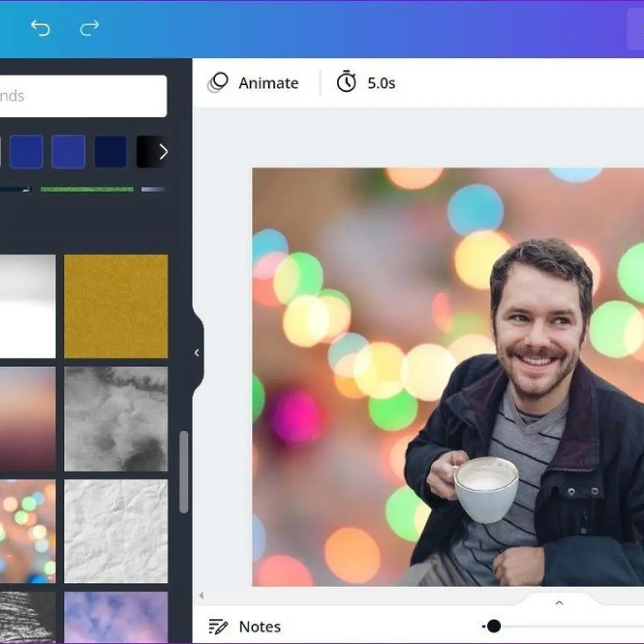This screenshot has height=644, width=644.
Task: Click the Notes pencil icon
Action: (x=218, y=626)
